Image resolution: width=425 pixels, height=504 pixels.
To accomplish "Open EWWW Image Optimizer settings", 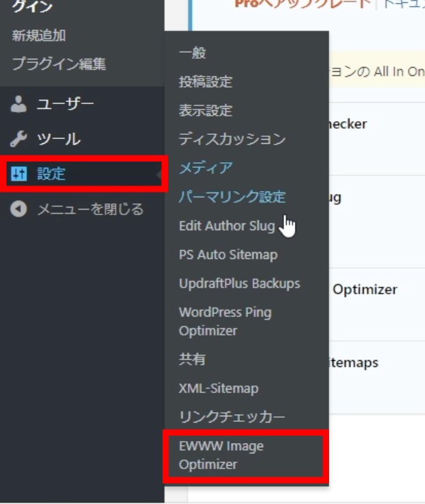I will pos(221,455).
